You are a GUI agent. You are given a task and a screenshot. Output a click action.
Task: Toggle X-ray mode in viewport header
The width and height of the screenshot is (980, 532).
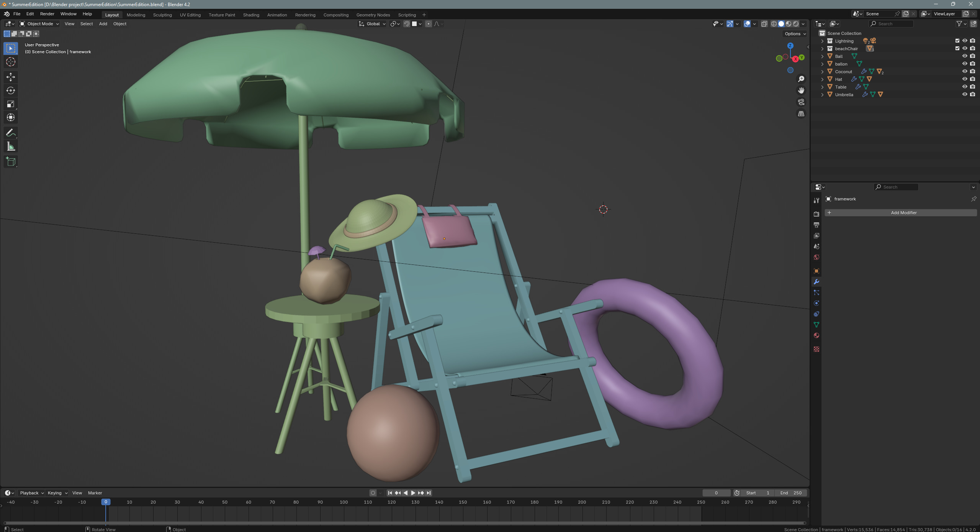[x=764, y=24]
